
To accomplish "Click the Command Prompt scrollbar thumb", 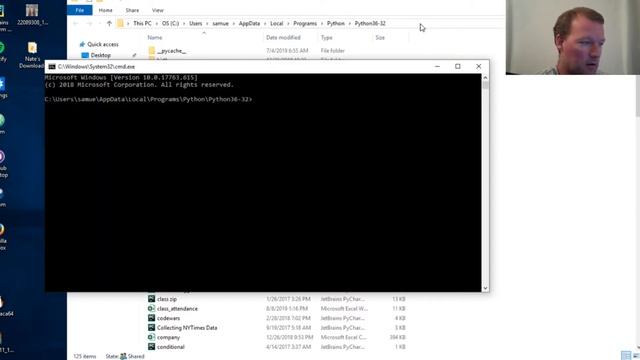I will tap(485, 85).
